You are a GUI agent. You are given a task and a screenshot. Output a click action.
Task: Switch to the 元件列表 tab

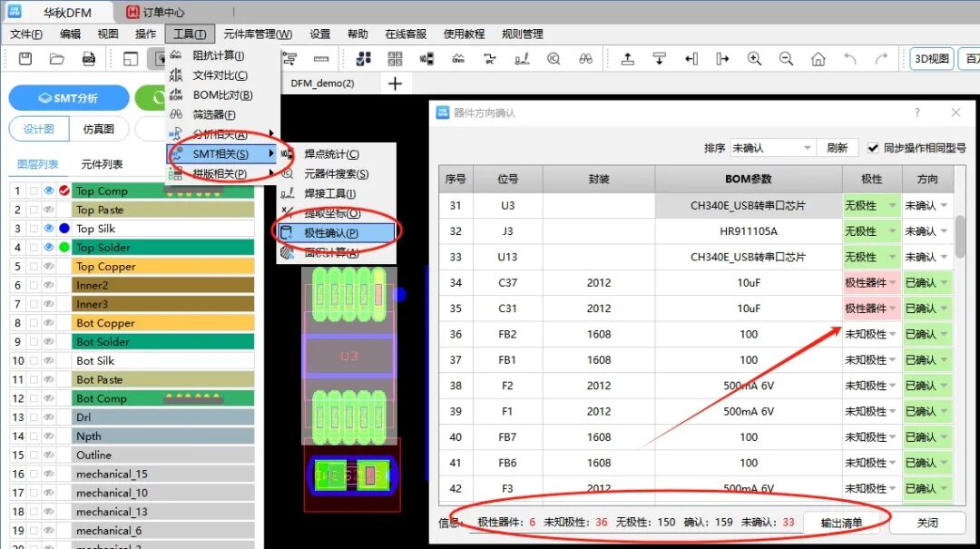pyautogui.click(x=102, y=164)
